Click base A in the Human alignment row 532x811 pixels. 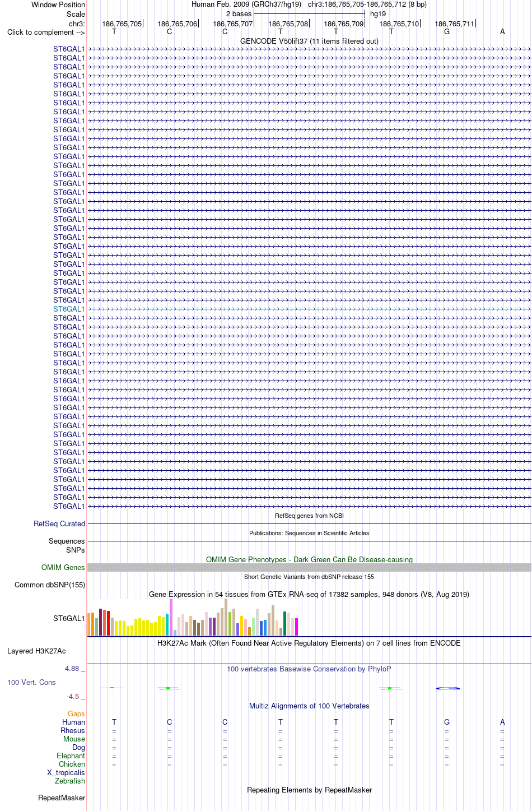pos(502,722)
